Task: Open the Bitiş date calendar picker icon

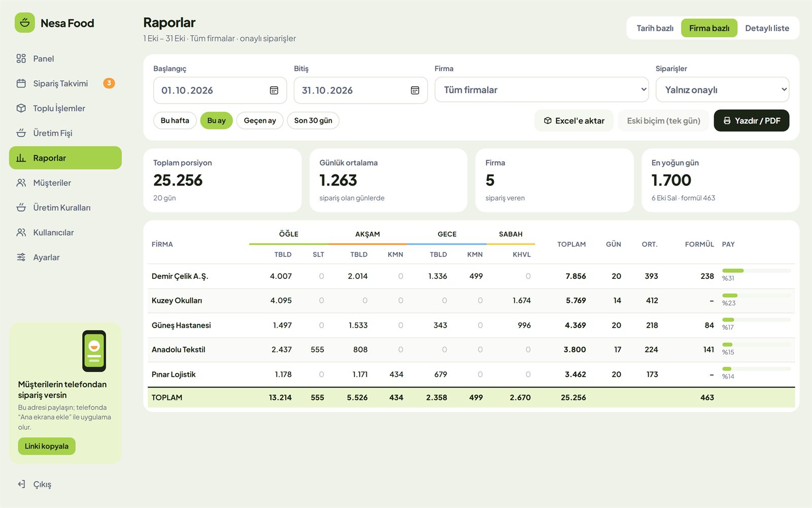Action: (415, 90)
